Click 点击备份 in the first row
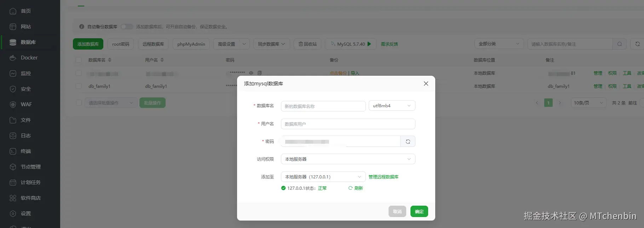This screenshot has height=228, width=644. tap(338, 73)
